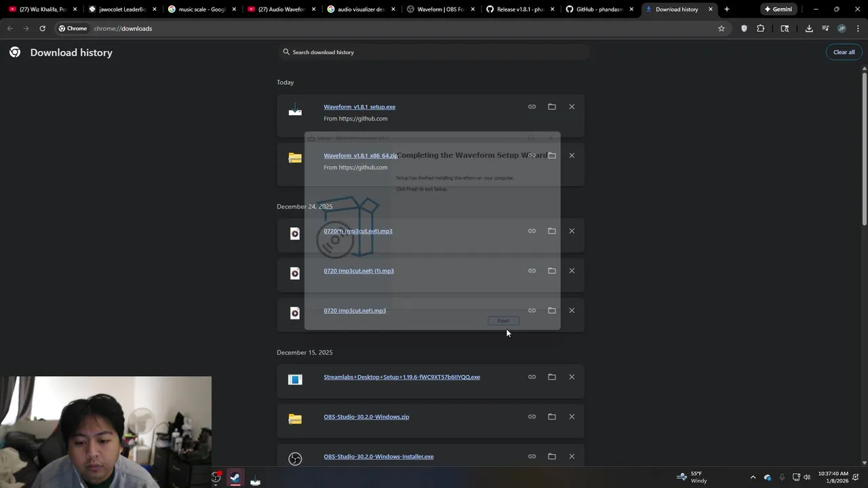Focus the Search download history field
Image resolution: width=868 pixels, height=488 pixels.
(x=433, y=52)
